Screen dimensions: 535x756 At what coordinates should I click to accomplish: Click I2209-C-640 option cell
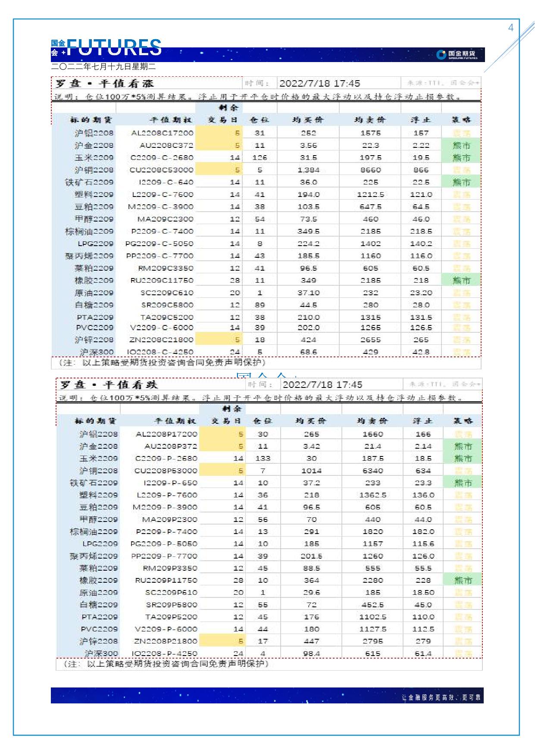tap(166, 182)
